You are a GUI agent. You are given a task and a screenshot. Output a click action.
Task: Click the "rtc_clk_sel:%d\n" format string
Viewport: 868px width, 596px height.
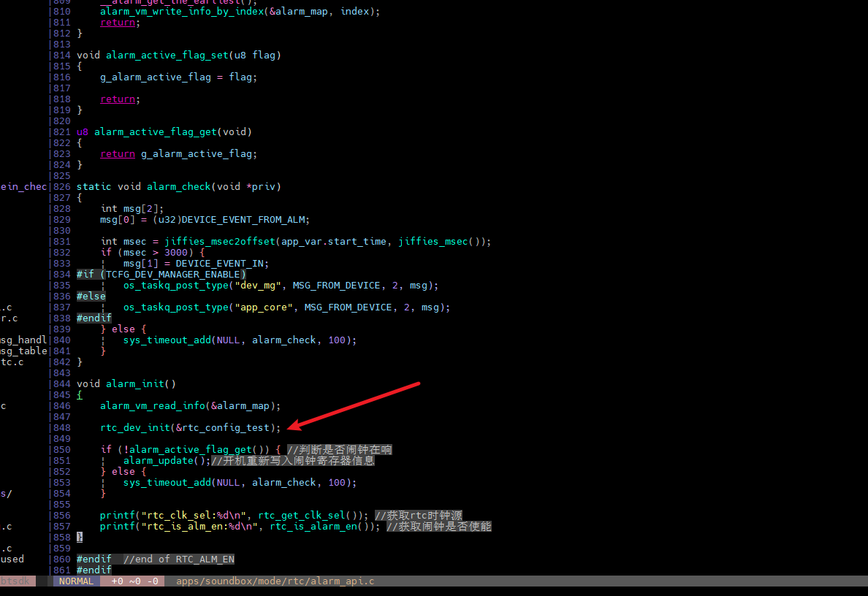[x=193, y=516]
